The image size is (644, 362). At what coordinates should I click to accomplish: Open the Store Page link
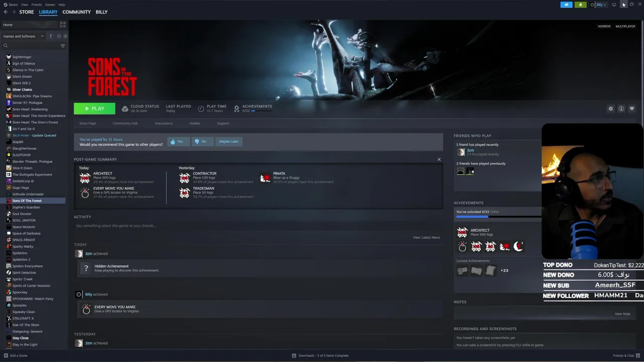[x=88, y=123]
